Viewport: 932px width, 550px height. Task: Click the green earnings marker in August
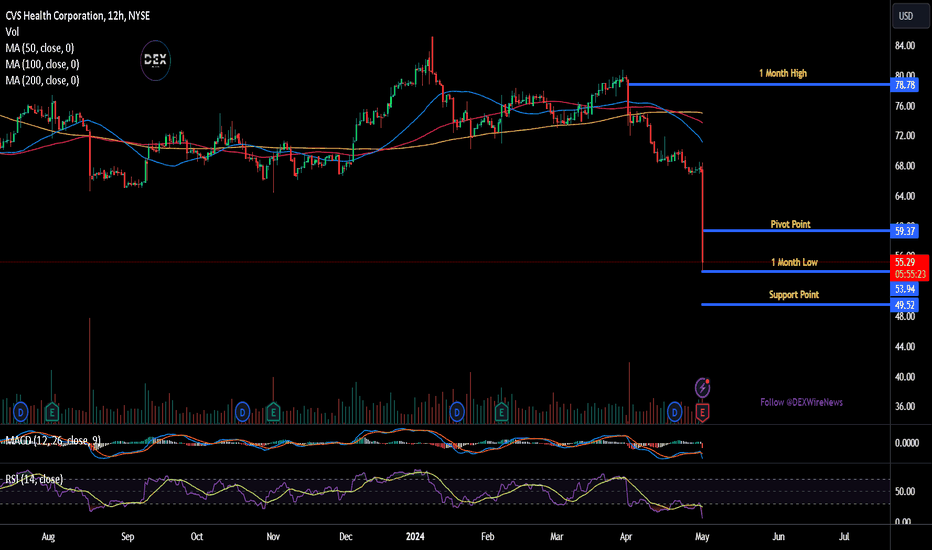[x=52, y=411]
